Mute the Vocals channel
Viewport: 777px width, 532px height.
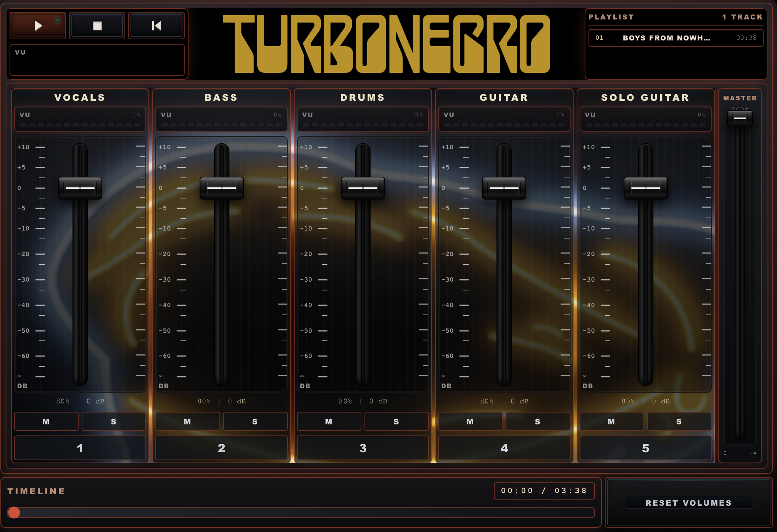pos(46,422)
